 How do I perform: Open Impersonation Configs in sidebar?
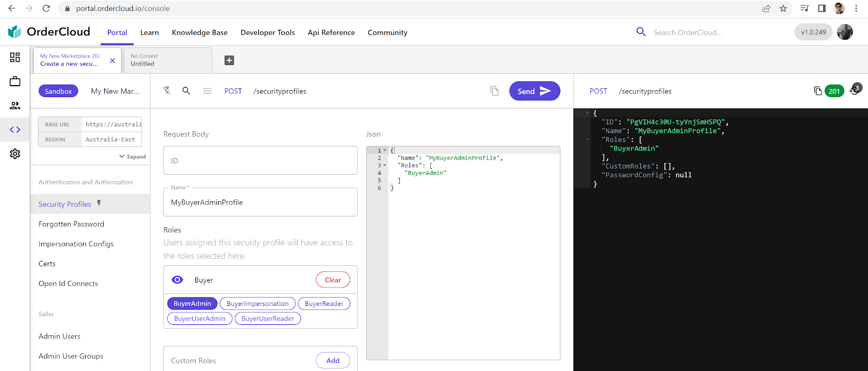tap(76, 244)
